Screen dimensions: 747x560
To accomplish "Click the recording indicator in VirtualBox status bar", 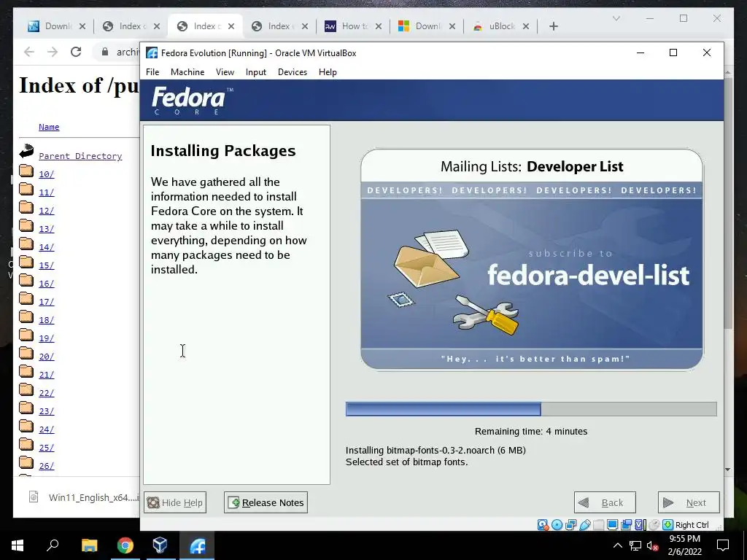I will [x=626, y=525].
